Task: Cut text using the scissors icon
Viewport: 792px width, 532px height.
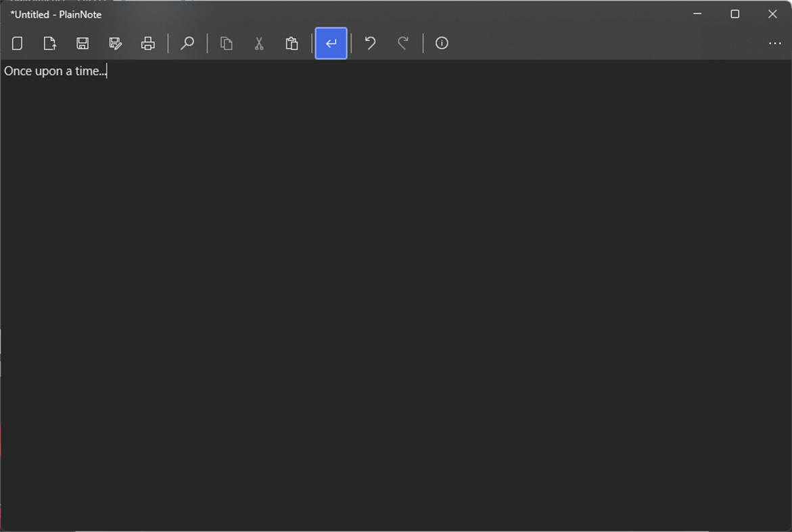Action: (259, 43)
